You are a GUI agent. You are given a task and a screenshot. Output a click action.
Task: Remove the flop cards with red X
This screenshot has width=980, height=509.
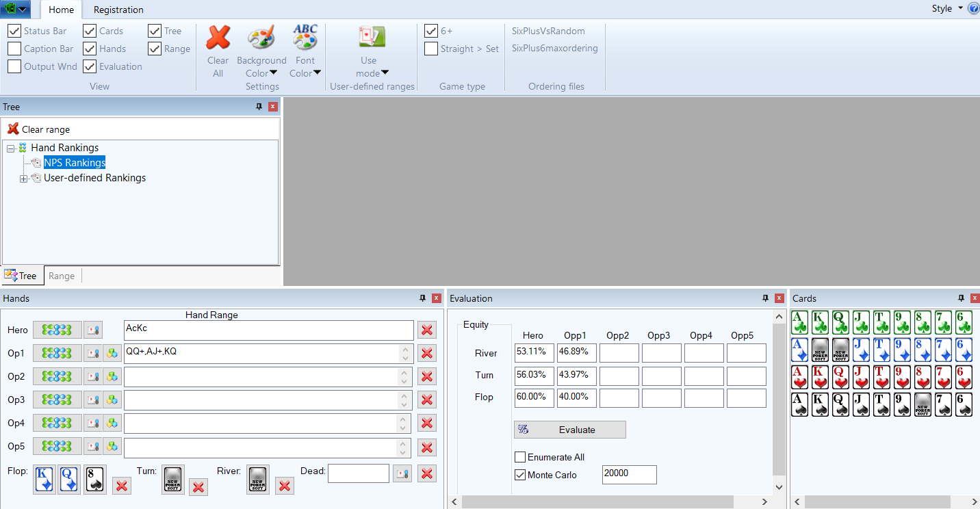(122, 486)
